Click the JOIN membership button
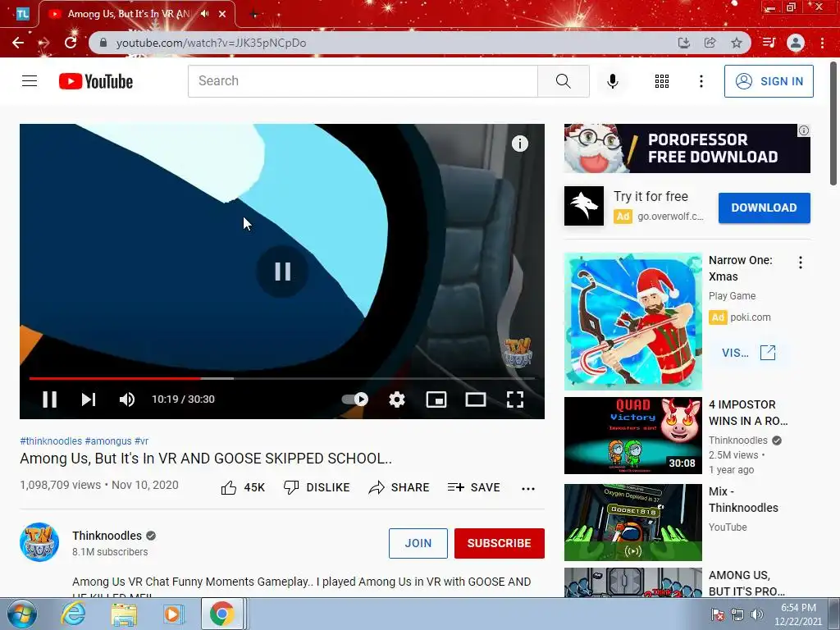 (x=418, y=543)
